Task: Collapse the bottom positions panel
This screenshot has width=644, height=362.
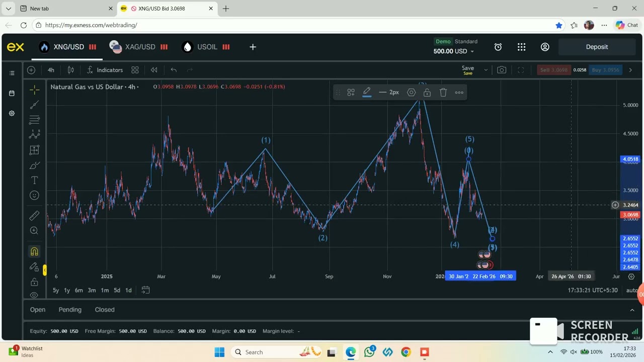Action: [632, 310]
